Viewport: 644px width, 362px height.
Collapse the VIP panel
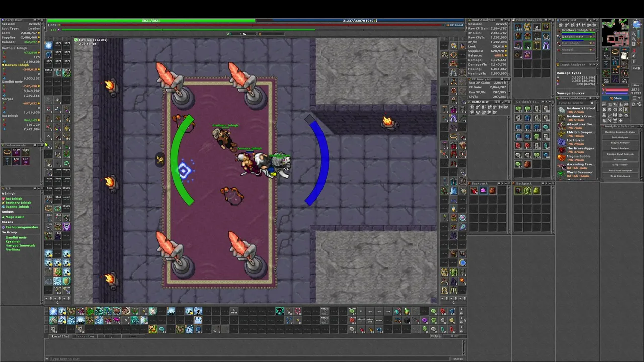(x=38, y=188)
